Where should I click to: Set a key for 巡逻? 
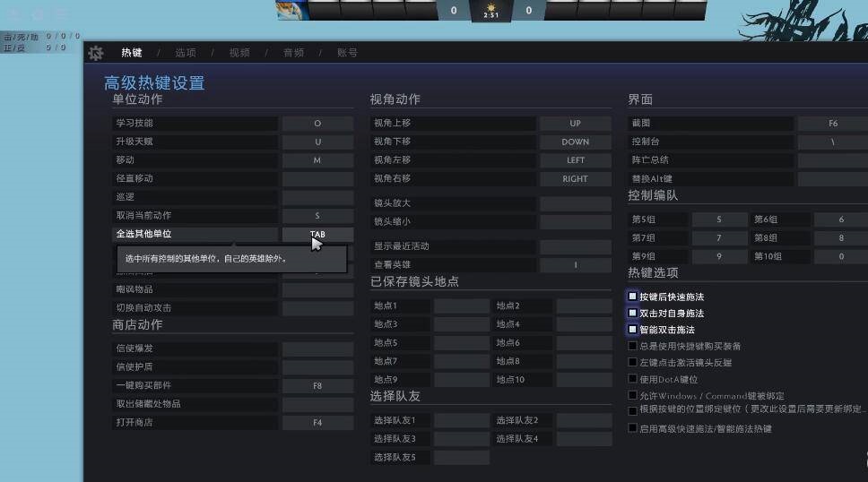(317, 197)
